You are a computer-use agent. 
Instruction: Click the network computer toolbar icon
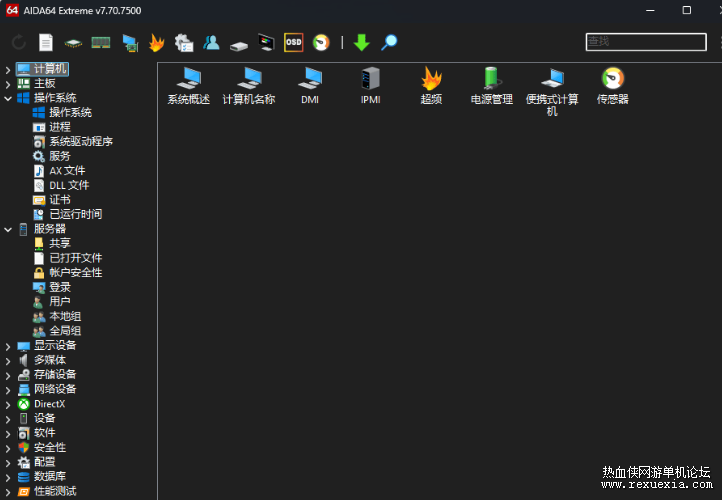tap(130, 43)
